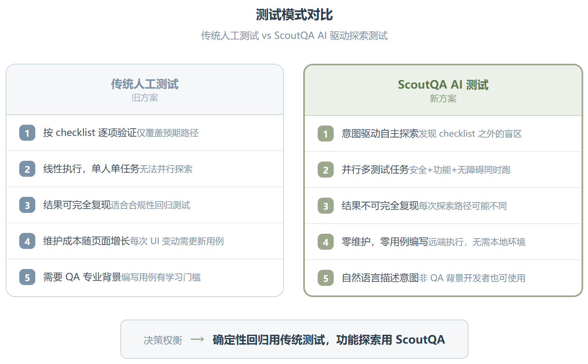Click badge 4 beside 零维护，零用例编写
The width and height of the screenshot is (588, 364).
click(326, 242)
